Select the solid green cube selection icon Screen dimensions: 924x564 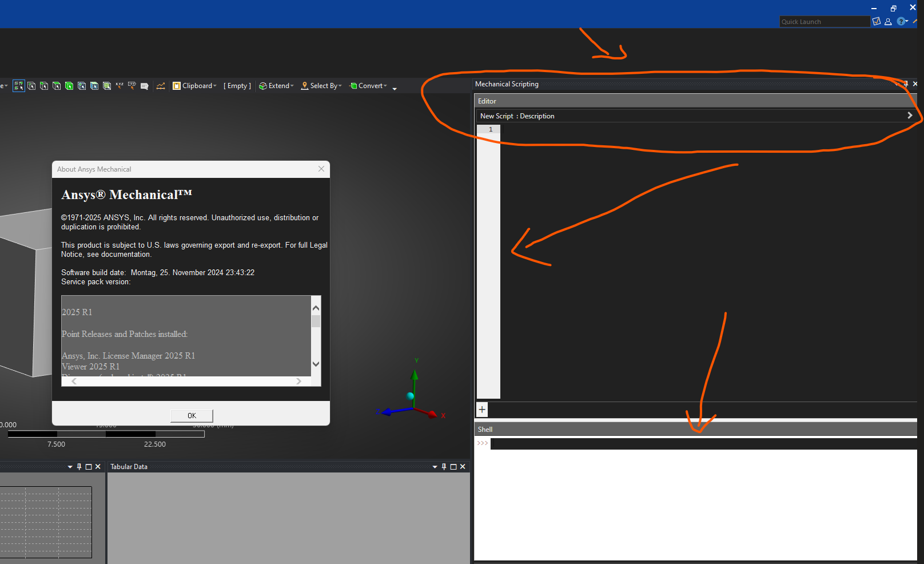coord(69,86)
